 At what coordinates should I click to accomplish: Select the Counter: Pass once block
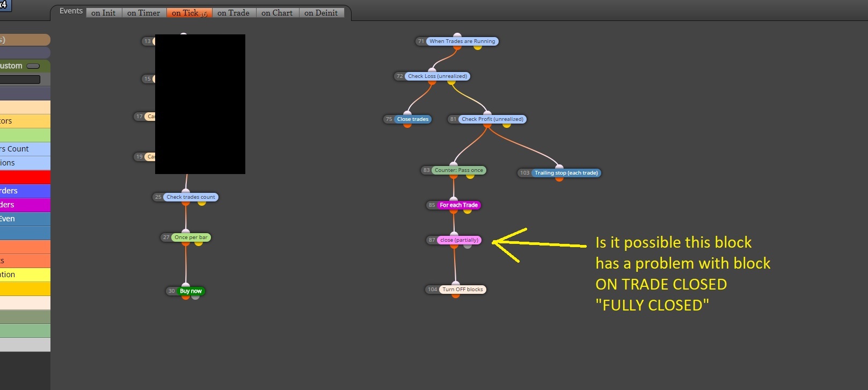459,170
